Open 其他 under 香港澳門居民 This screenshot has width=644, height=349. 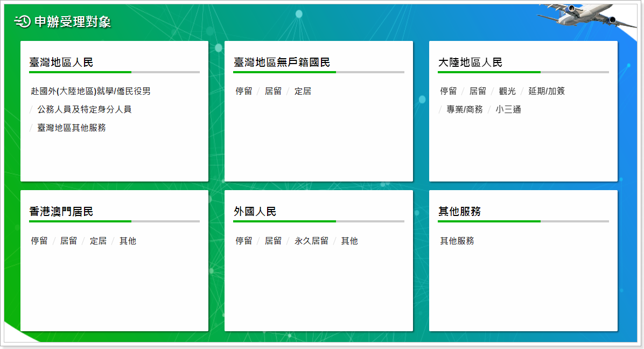coord(128,241)
